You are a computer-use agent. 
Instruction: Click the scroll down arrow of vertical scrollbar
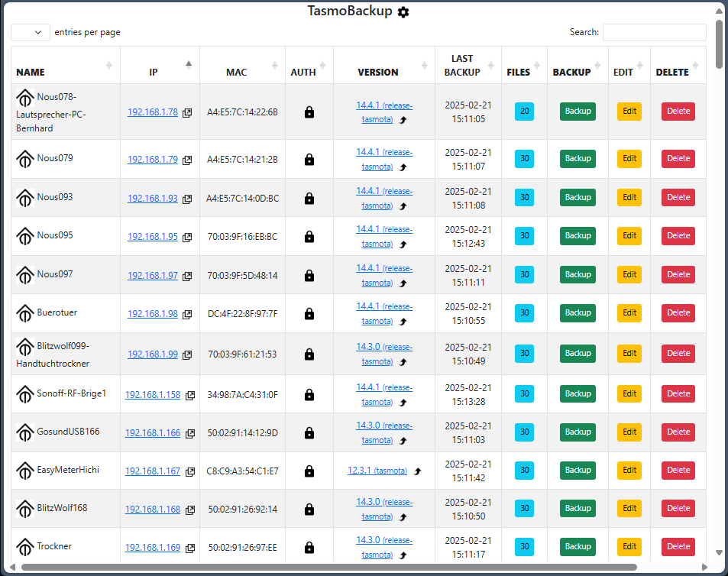tap(719, 552)
